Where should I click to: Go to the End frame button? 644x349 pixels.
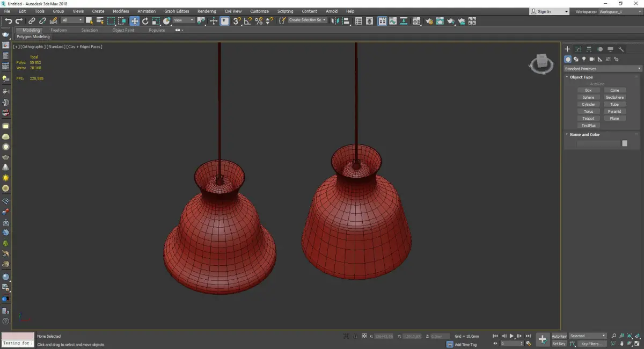coord(528,336)
